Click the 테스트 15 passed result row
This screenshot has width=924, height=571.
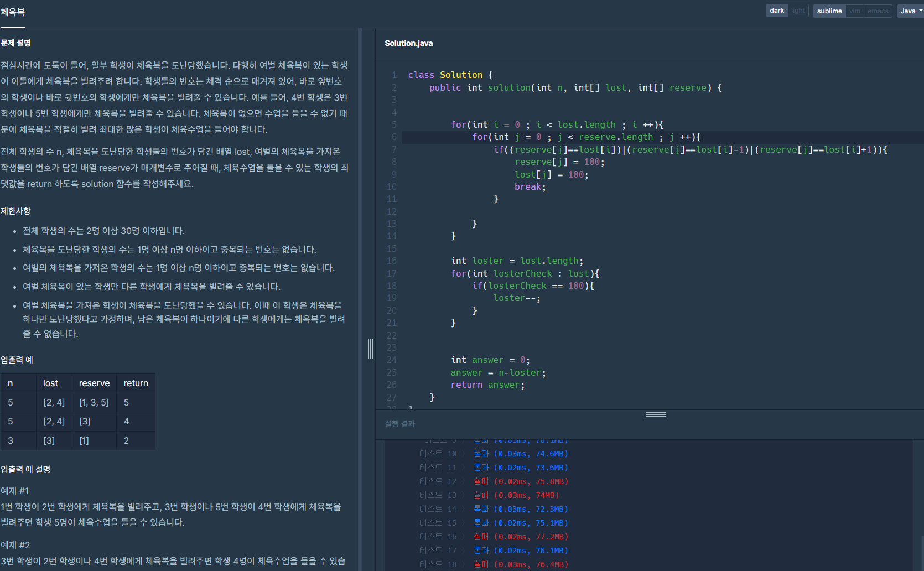[494, 523]
